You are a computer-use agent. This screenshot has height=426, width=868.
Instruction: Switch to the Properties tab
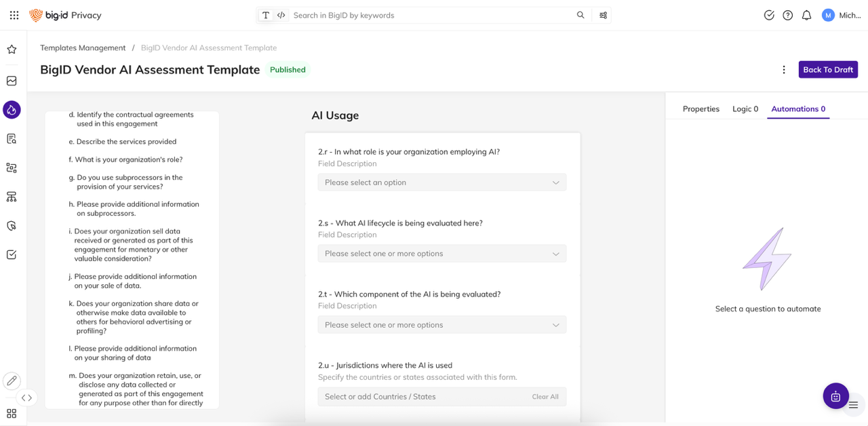point(701,109)
